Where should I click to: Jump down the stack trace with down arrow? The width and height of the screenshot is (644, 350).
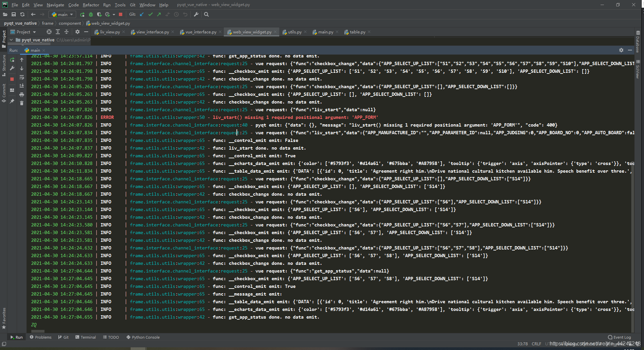click(x=22, y=68)
